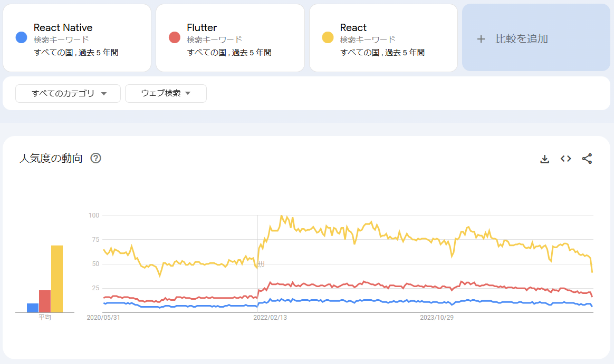Viewport: 614px width, 364px height.
Task: Select the React search term card
Action: point(383,38)
